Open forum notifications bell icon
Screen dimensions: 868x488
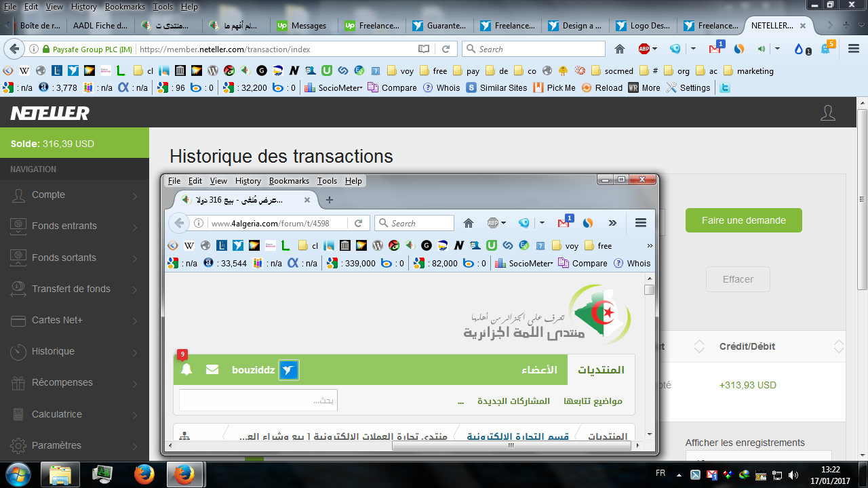186,369
